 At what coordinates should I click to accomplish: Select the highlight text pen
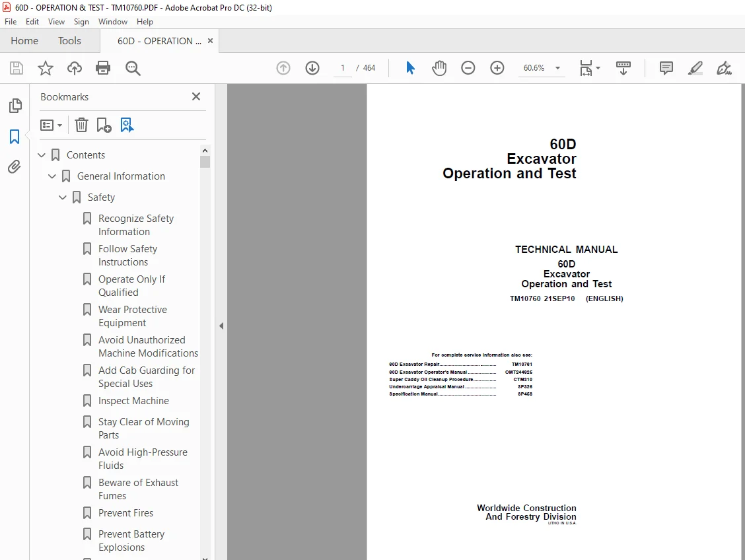(695, 68)
